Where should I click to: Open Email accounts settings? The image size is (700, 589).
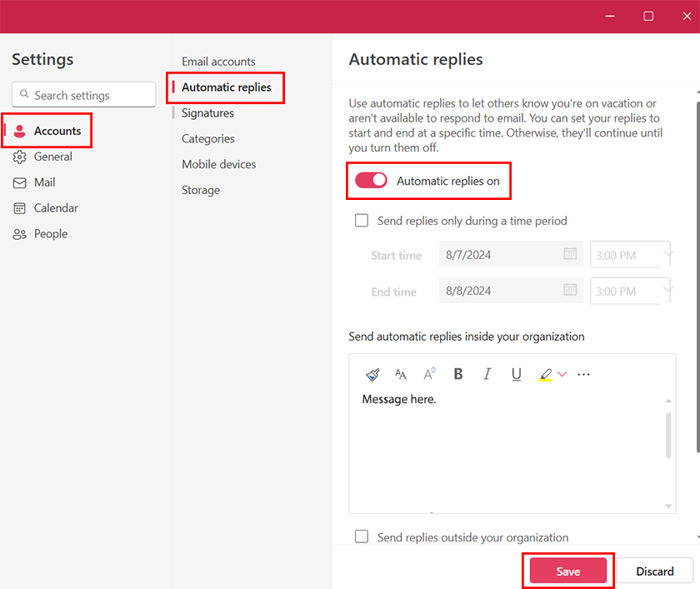pos(218,62)
